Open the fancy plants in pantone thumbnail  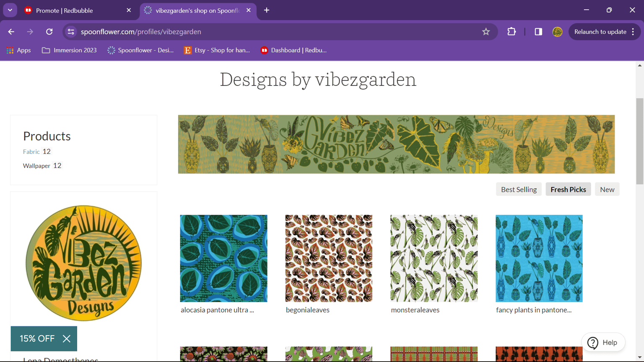539,259
